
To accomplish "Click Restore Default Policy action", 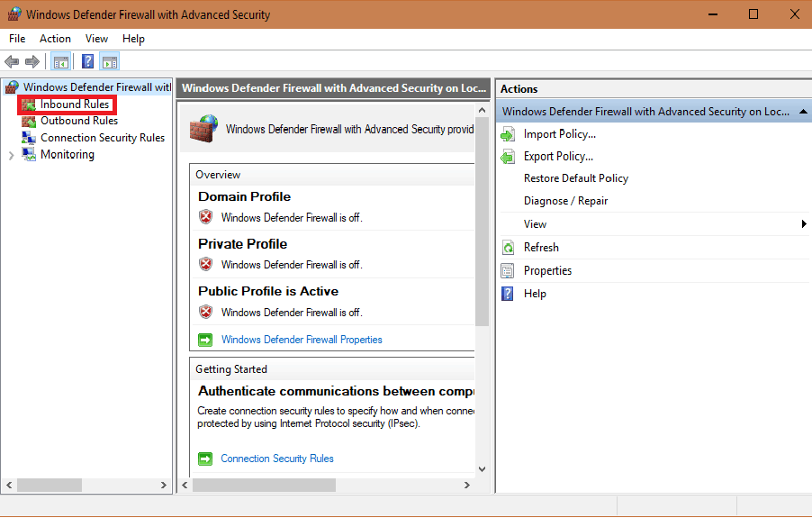I will click(x=576, y=178).
